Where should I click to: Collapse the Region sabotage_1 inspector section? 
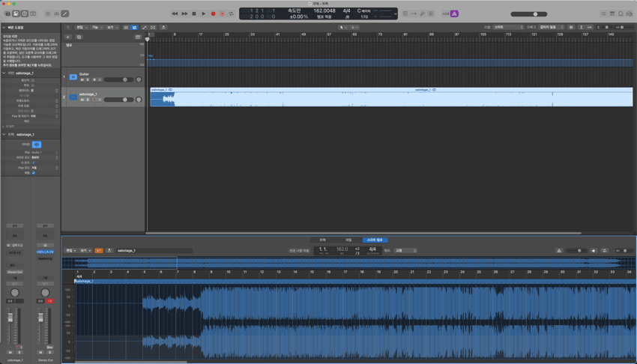pos(4,73)
